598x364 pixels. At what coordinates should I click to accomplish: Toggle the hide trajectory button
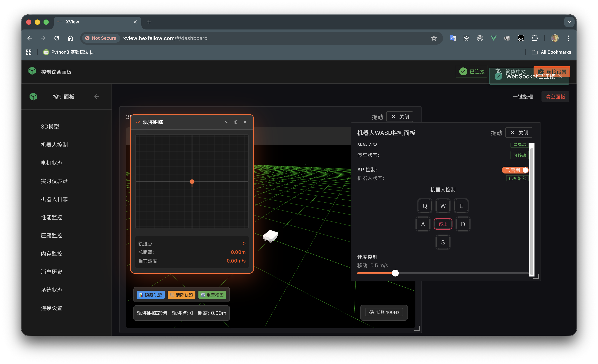coord(151,295)
